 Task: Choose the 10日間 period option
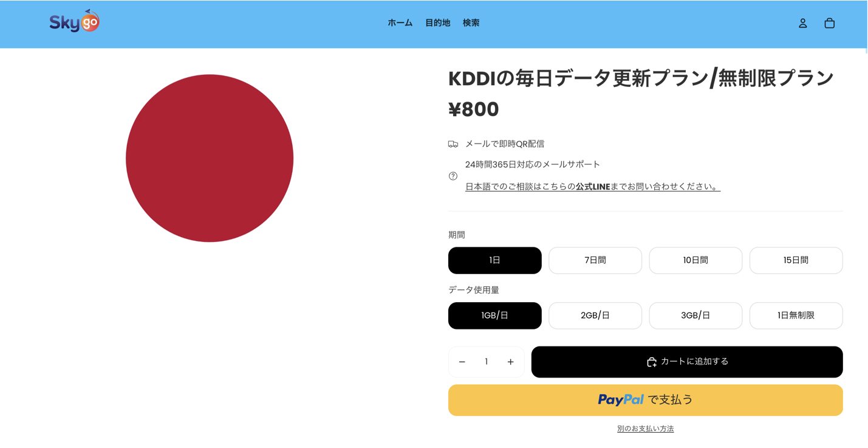tap(695, 260)
